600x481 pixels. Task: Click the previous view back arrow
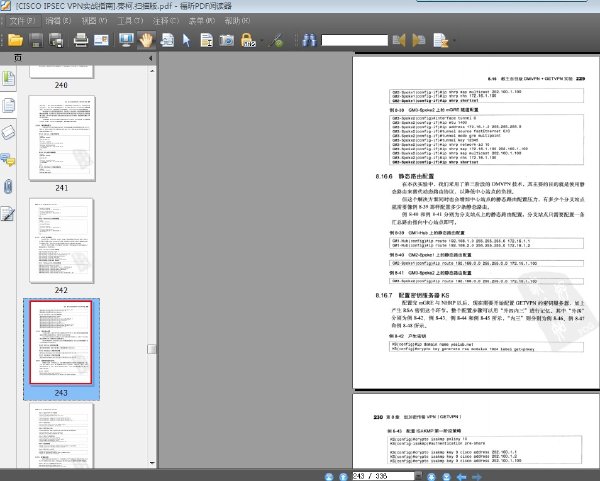pyautogui.click(x=461, y=476)
